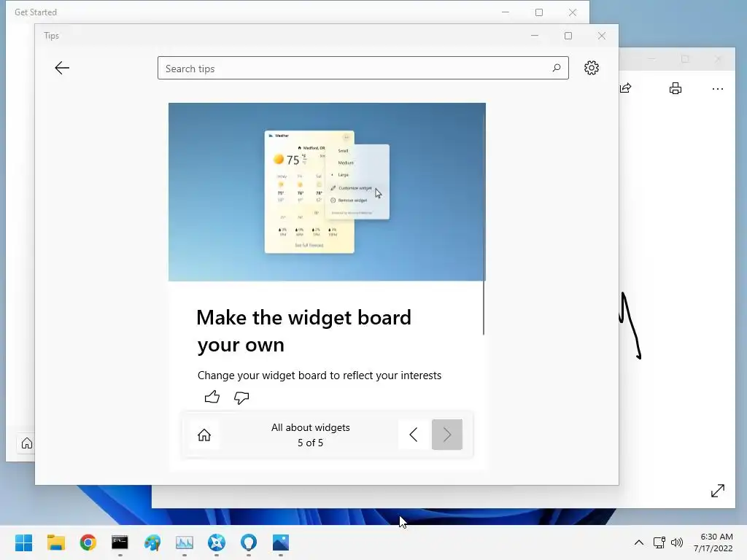
Task: Click the 'Change your widget board' description text
Action: tap(320, 376)
